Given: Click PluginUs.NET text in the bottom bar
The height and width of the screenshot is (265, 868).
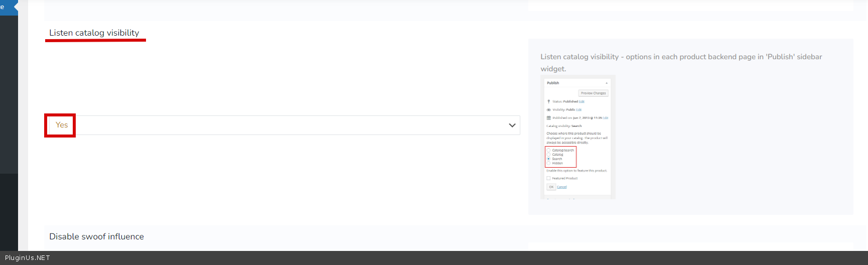Looking at the screenshot, I should click(28, 258).
